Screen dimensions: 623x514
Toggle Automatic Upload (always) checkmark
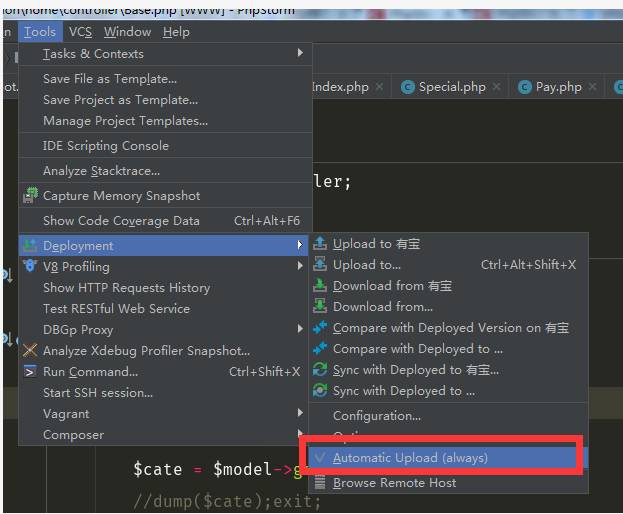[320, 458]
